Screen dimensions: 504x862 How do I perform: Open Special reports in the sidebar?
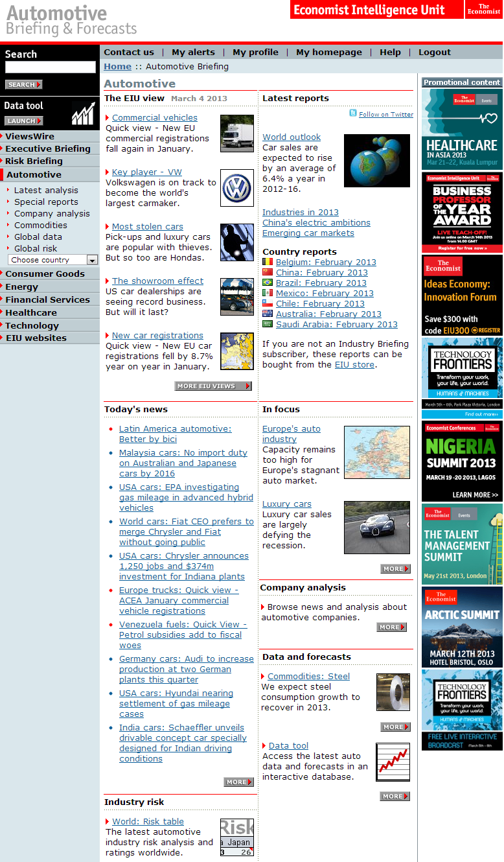click(x=46, y=202)
